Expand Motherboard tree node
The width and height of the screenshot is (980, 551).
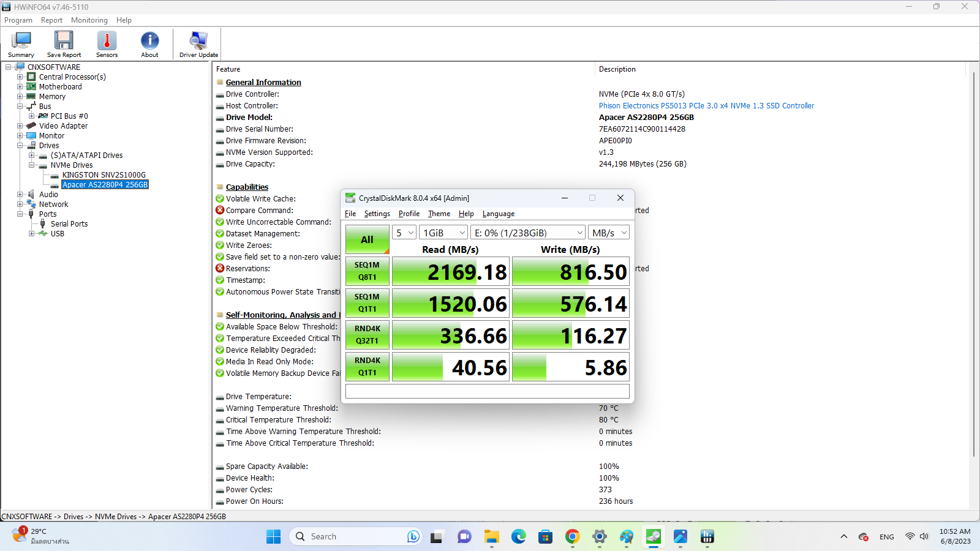(x=20, y=87)
